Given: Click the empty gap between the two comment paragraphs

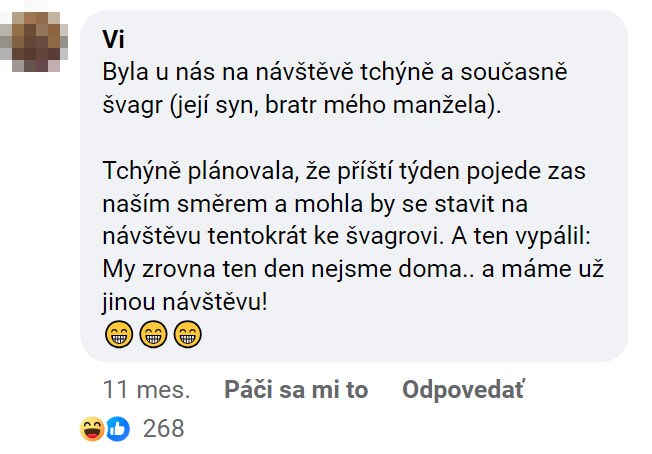Looking at the screenshot, I should coord(300,142).
